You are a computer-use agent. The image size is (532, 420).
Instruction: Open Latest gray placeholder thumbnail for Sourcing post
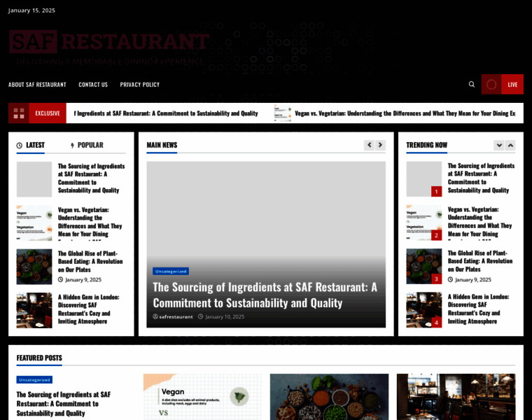click(x=34, y=179)
